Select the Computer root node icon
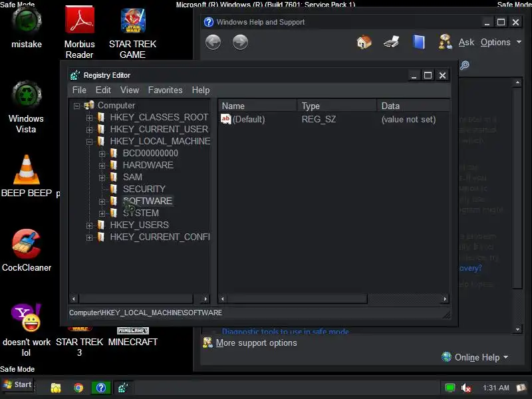Screen dimensions: 532x399 coord(89,106)
